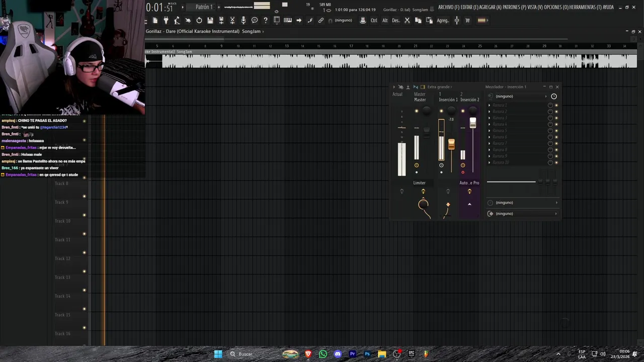
Task: Click the Agreg. button in toolbar
Action: (443, 20)
